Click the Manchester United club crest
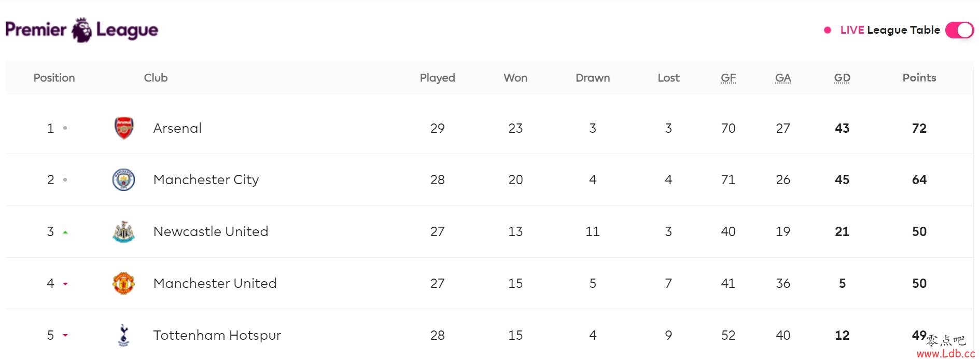Image resolution: width=980 pixels, height=359 pixels. pyautogui.click(x=124, y=283)
